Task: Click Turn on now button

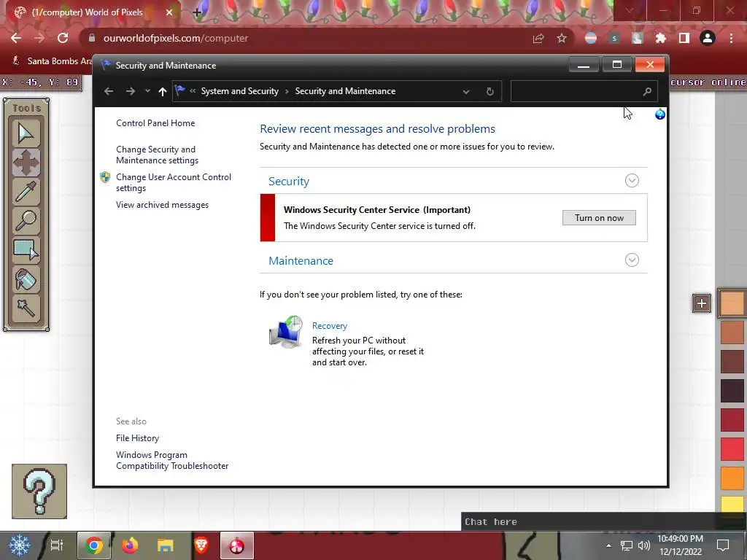Action: 599,217
